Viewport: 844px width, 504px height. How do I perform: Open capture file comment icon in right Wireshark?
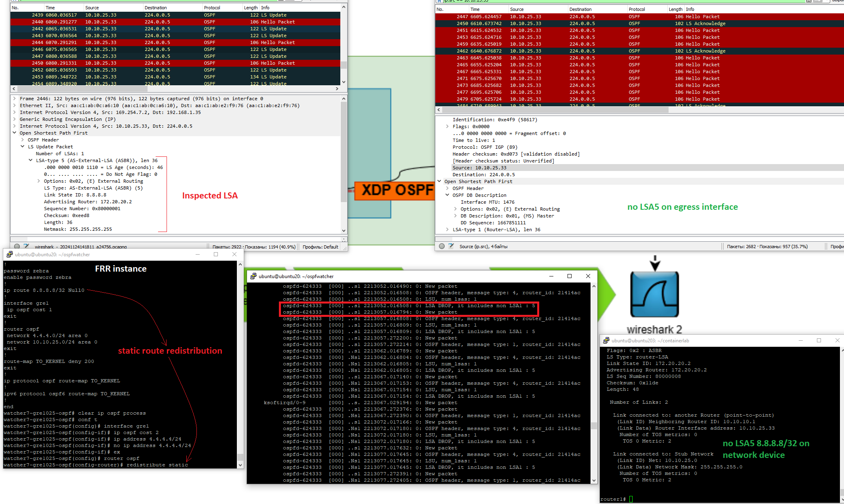(451, 246)
